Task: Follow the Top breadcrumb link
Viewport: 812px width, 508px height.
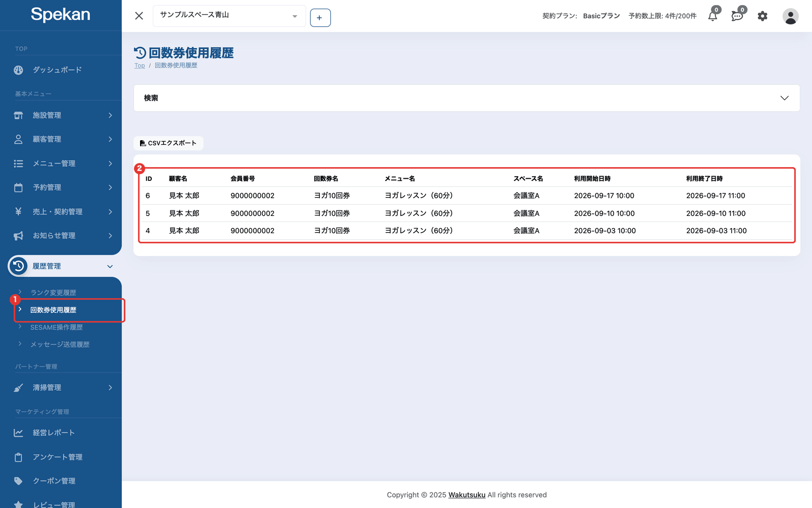Action: 140,66
